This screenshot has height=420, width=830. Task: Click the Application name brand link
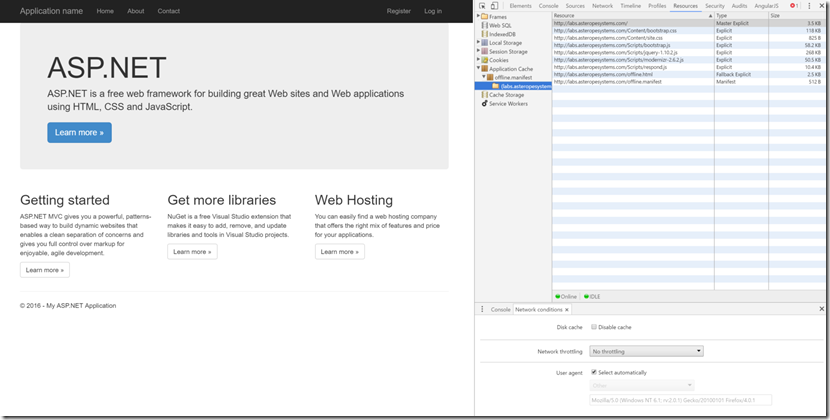coord(51,11)
